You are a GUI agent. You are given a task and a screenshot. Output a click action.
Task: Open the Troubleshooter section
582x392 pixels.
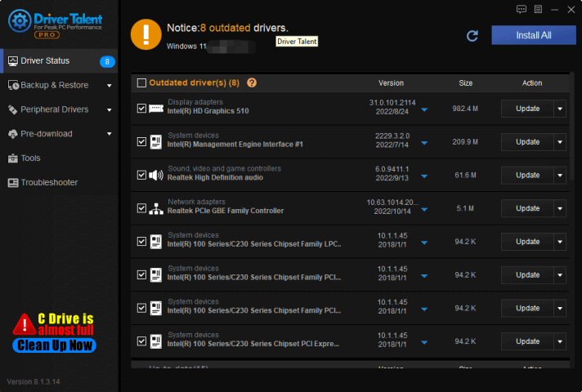pyautogui.click(x=60, y=182)
